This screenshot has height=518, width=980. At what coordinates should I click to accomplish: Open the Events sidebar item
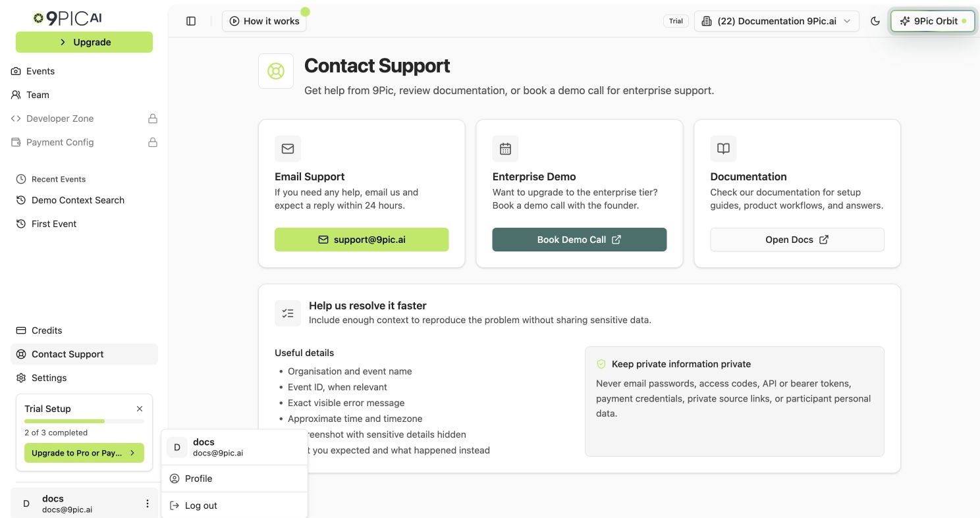tap(84, 71)
